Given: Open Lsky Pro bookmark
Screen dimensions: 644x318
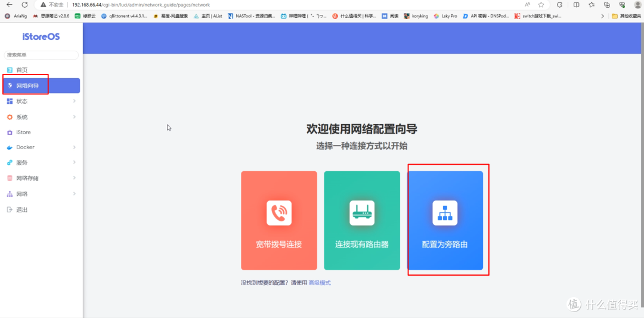Looking at the screenshot, I should 445,16.
